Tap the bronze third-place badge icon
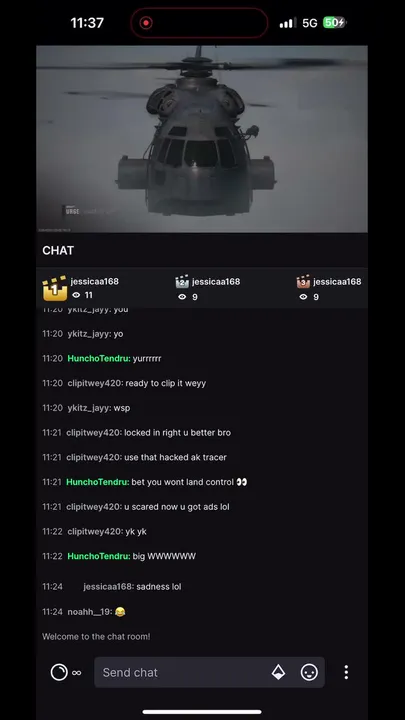 [x=303, y=281]
